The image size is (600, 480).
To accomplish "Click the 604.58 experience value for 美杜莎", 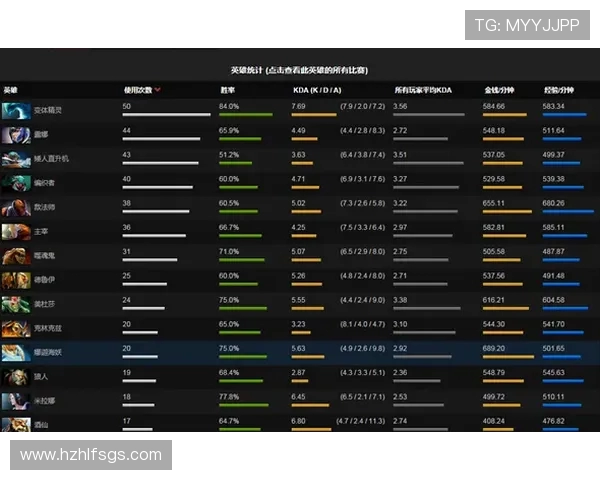I will pyautogui.click(x=553, y=300).
